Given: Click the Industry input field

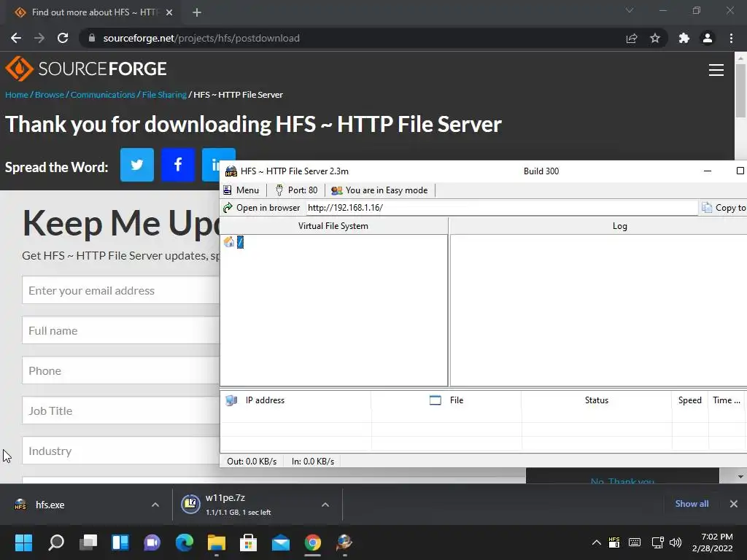Looking at the screenshot, I should coord(121,450).
